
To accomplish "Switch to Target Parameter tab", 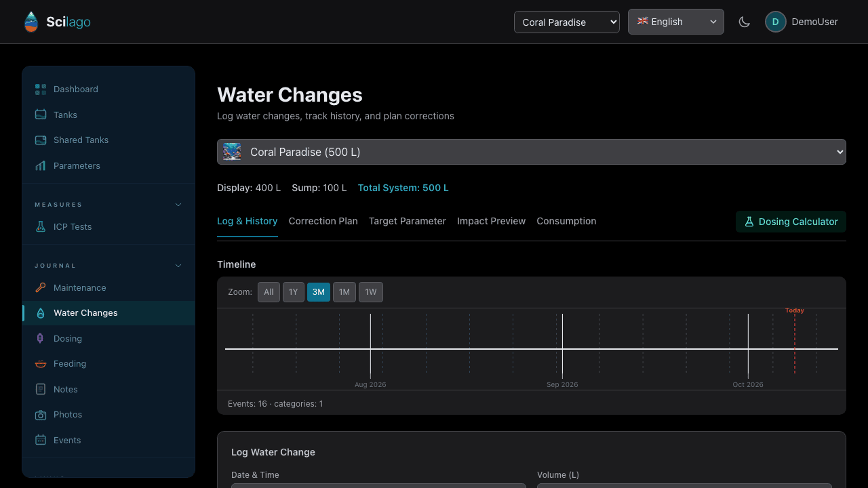I will pos(408,221).
